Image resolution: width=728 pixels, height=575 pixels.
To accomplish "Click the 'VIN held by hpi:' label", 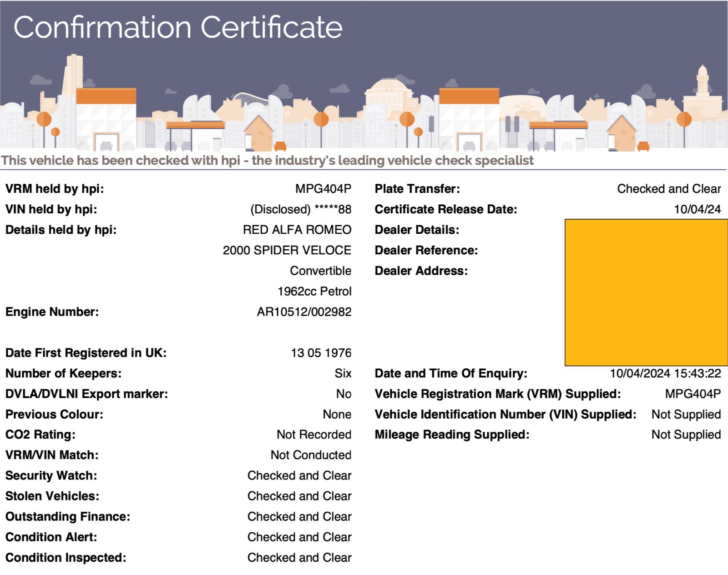I will [x=51, y=209].
